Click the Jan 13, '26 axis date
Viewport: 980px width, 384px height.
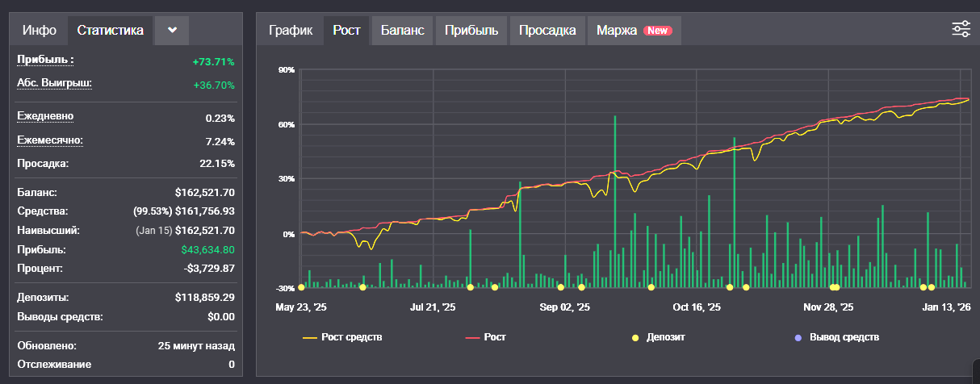(948, 307)
